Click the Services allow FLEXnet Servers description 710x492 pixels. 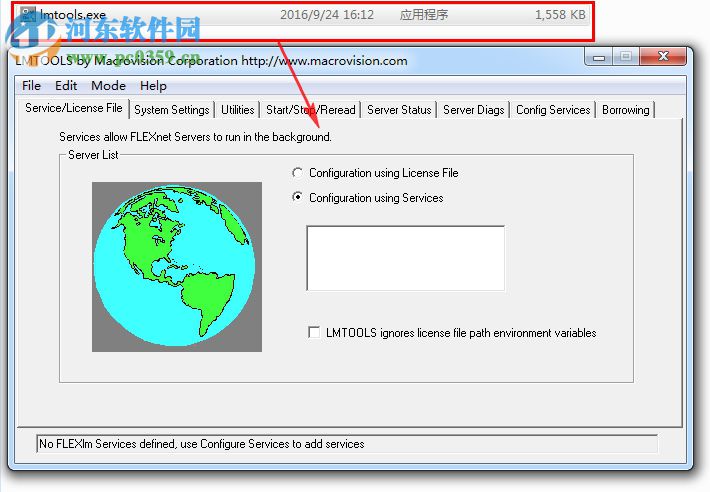pos(195,137)
